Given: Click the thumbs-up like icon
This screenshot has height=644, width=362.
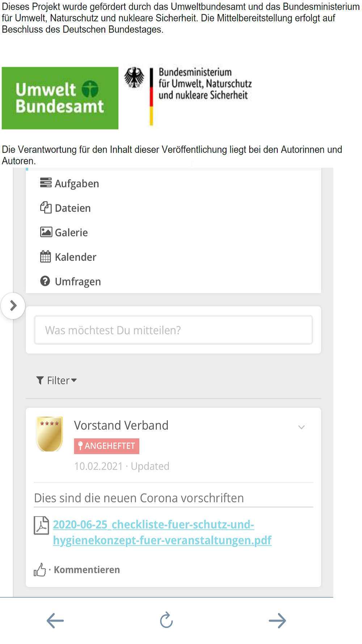Looking at the screenshot, I should pyautogui.click(x=40, y=570).
